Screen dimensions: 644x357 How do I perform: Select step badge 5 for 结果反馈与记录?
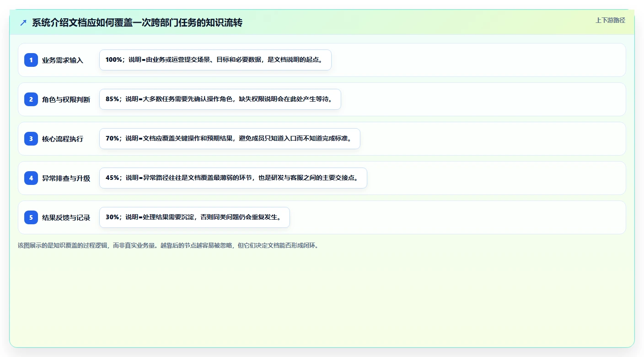(31, 217)
